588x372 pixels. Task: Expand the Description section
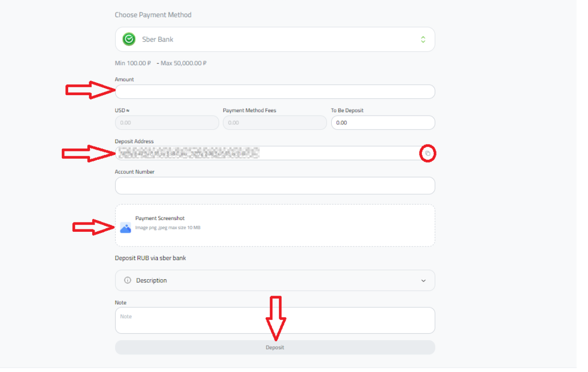click(x=275, y=280)
